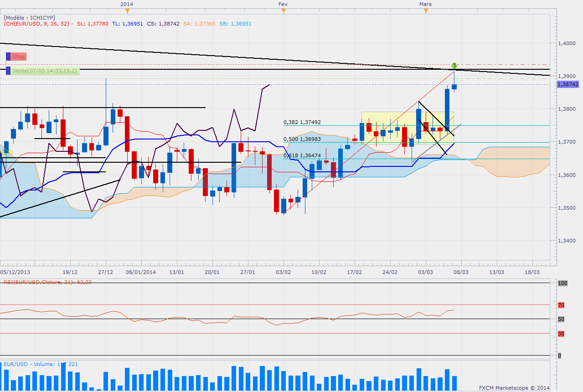Click the [Modèle : ICHICYP] template label
583x392 pixels.
(x=30, y=17)
